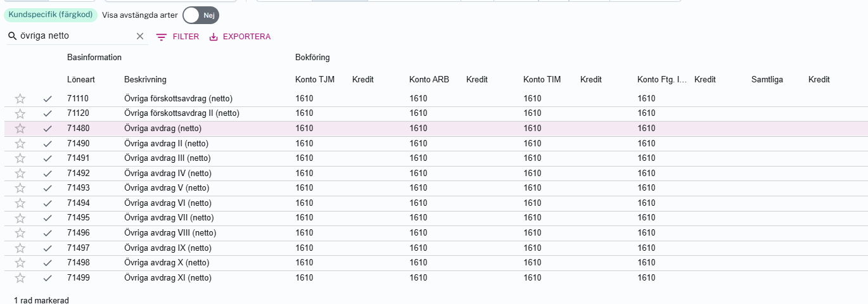
Task: Click the Kundspecifik (färgkod) color chip
Action: (50, 15)
